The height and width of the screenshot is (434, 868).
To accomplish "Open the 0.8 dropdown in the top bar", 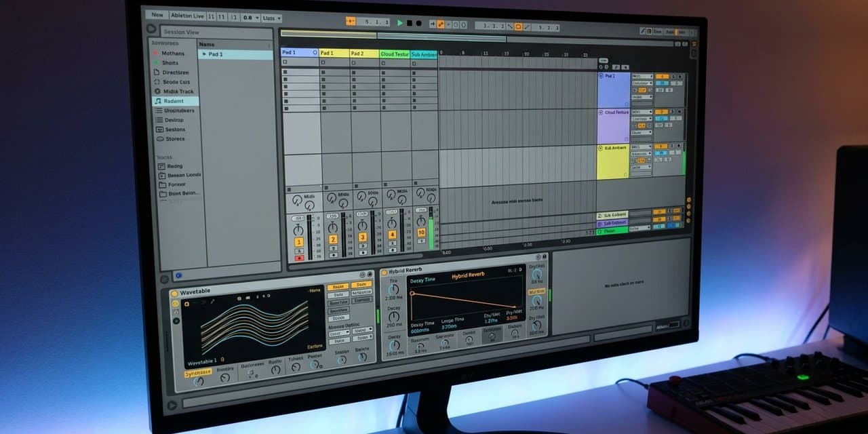I will 249,18.
